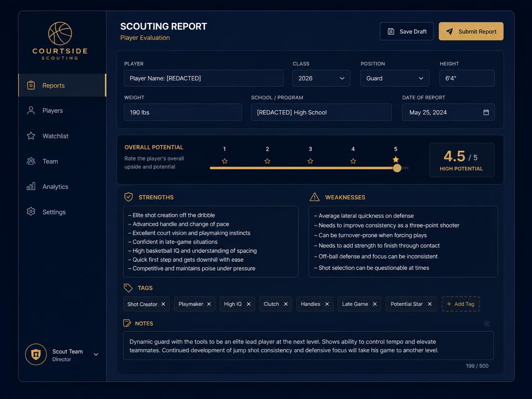532x399 pixels.
Task: Click the School / Program field
Action: 321,112
